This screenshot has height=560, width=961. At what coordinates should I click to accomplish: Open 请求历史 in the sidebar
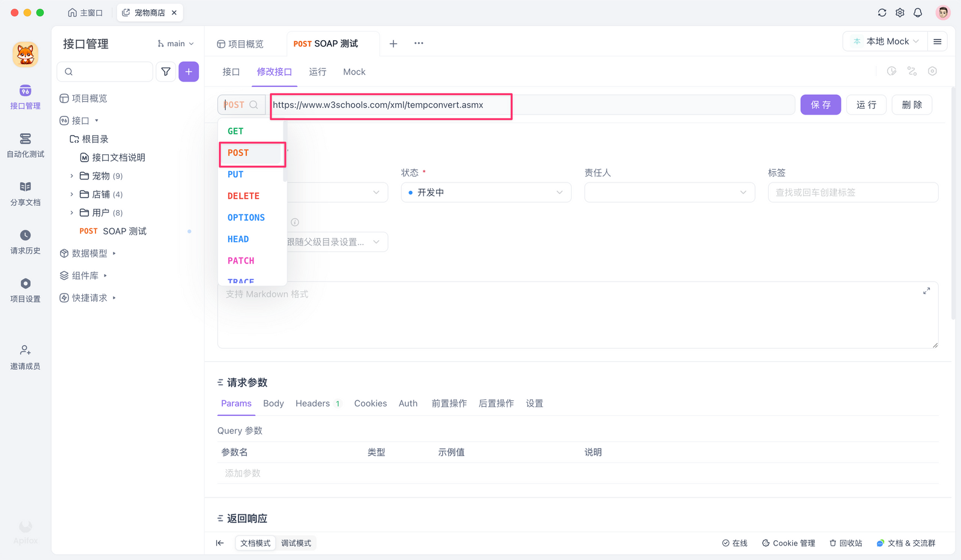pos(25,242)
